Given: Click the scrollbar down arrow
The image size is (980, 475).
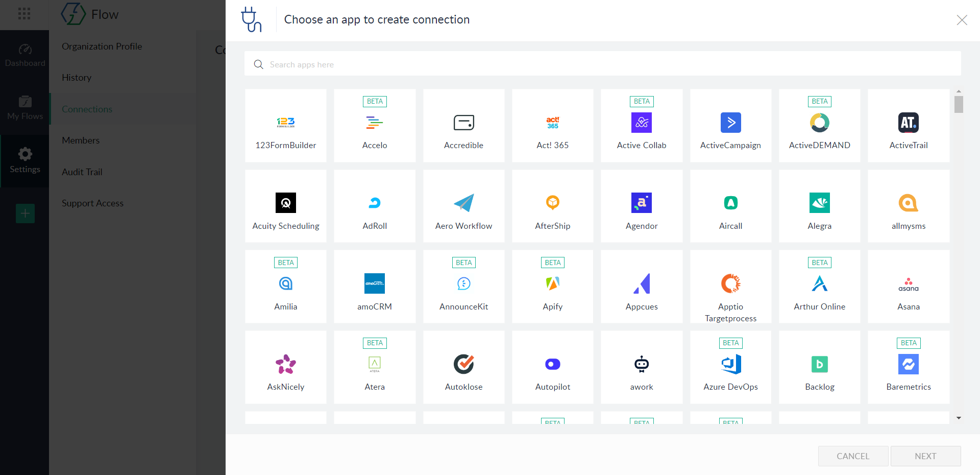Looking at the screenshot, I should tap(959, 418).
